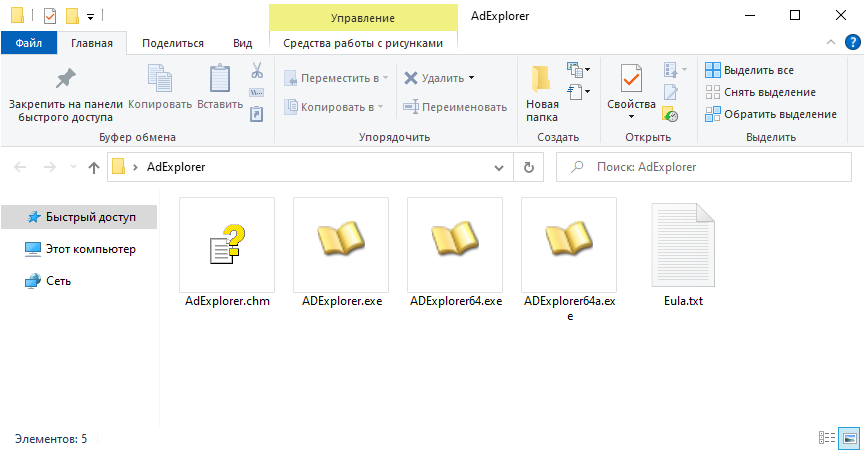Copy path icon under scissors
The width and height of the screenshot is (865, 451).
click(x=257, y=93)
